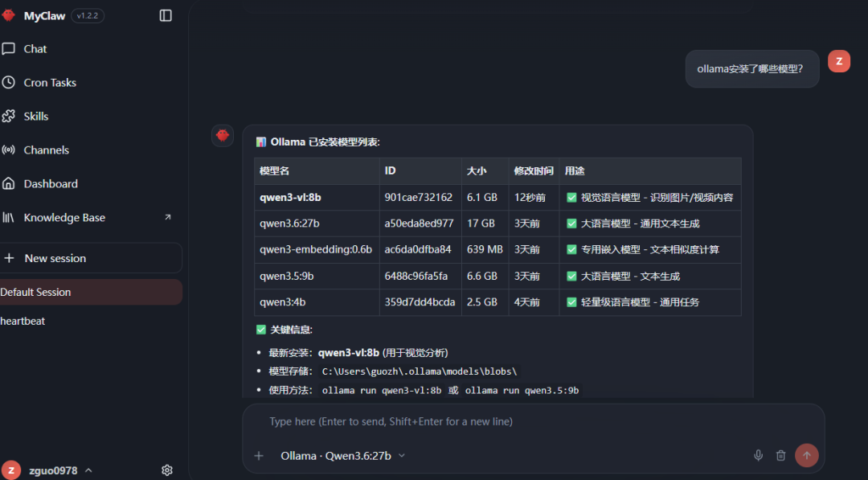Click the green check in the qwen3.5:9b row
The image size is (868, 480).
point(571,277)
